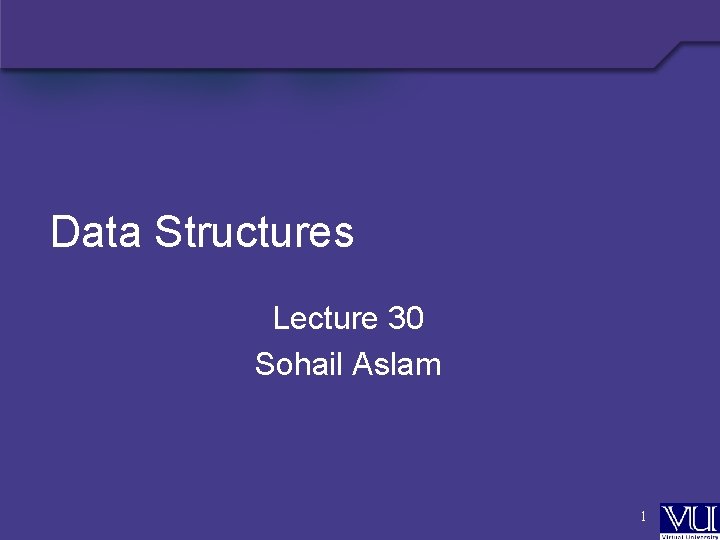Click the word 'Data' in the title
The width and height of the screenshot is (720, 540).
97,232
